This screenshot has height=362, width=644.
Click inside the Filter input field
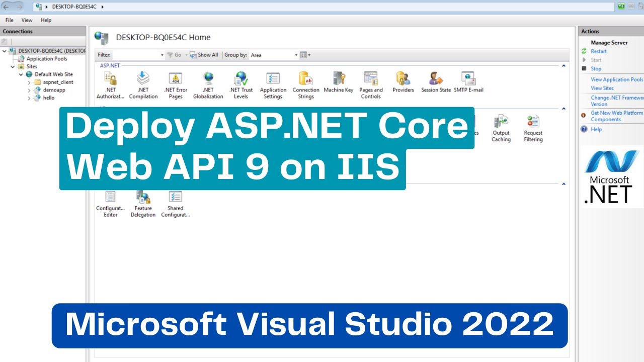tap(135, 55)
